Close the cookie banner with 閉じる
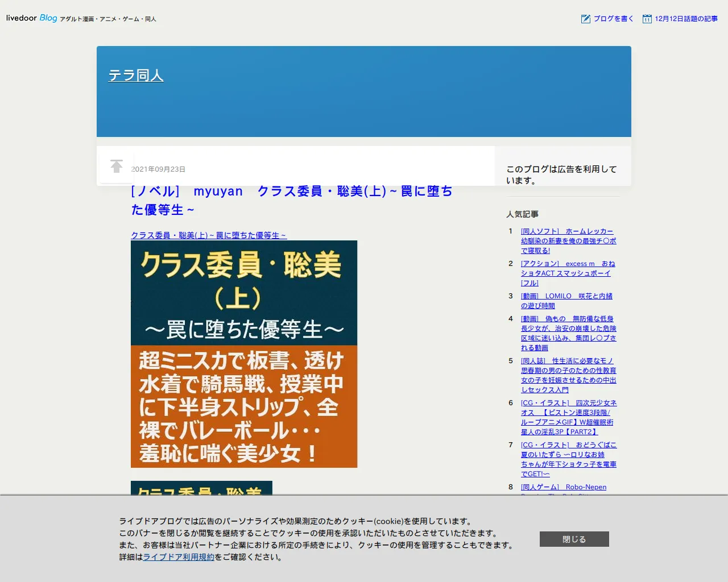Viewport: 728px width, 582px height. 574,539
